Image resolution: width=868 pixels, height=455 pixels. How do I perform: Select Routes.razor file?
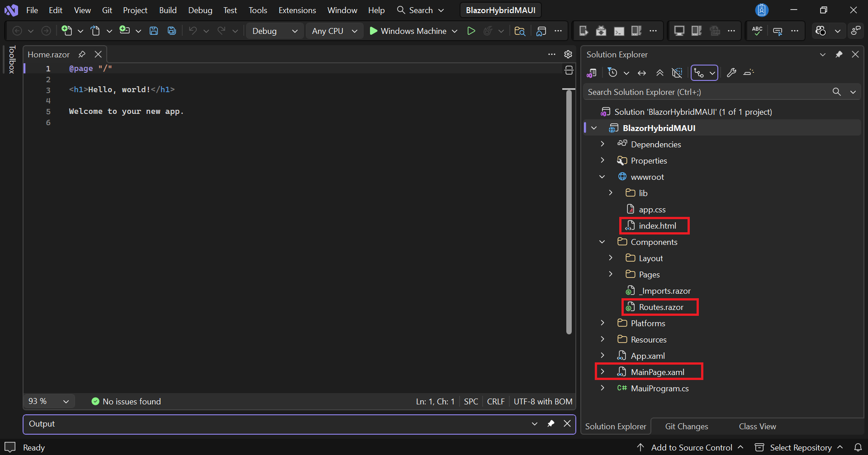point(661,307)
